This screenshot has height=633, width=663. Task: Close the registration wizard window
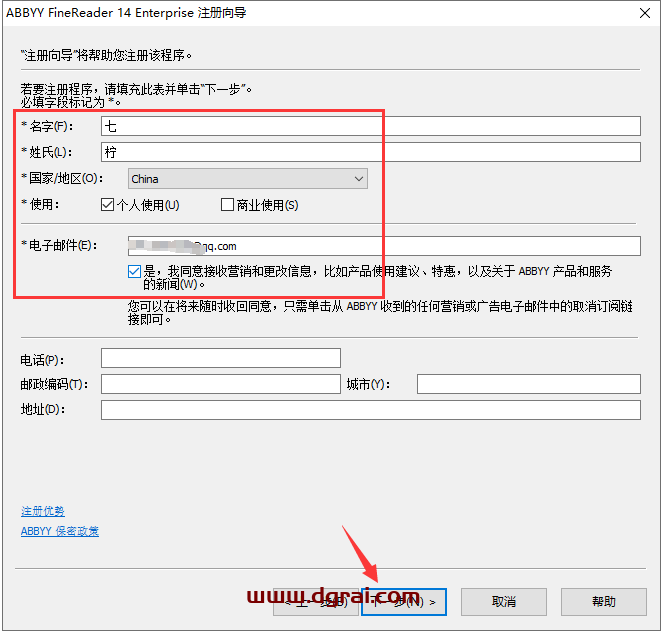click(644, 13)
